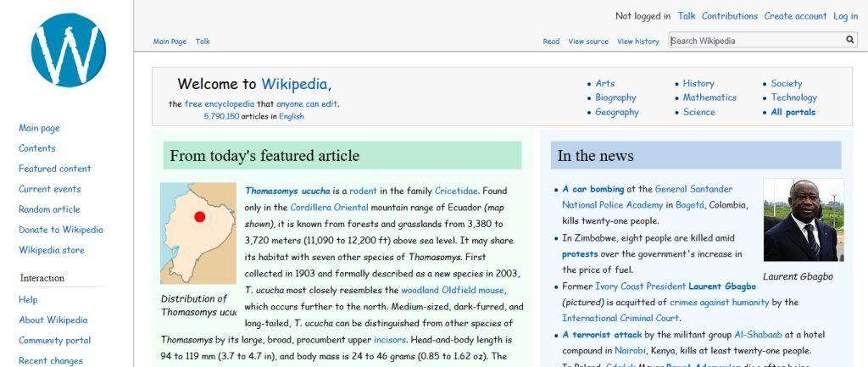Viewport: 868px width, 367px height.
Task: Open Recent changes in the sidebar
Action: [x=51, y=361]
